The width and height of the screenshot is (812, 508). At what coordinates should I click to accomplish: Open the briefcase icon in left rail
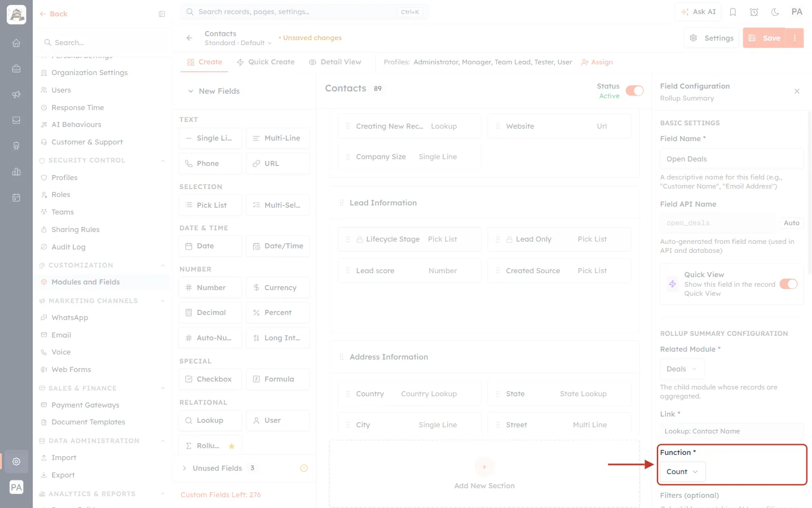click(x=16, y=69)
